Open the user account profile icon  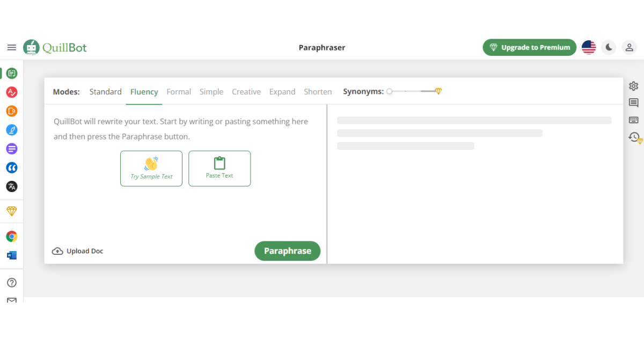(629, 47)
